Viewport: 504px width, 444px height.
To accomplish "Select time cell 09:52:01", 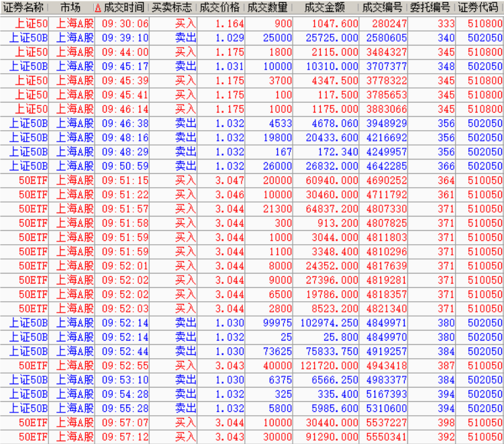I will [x=125, y=266].
